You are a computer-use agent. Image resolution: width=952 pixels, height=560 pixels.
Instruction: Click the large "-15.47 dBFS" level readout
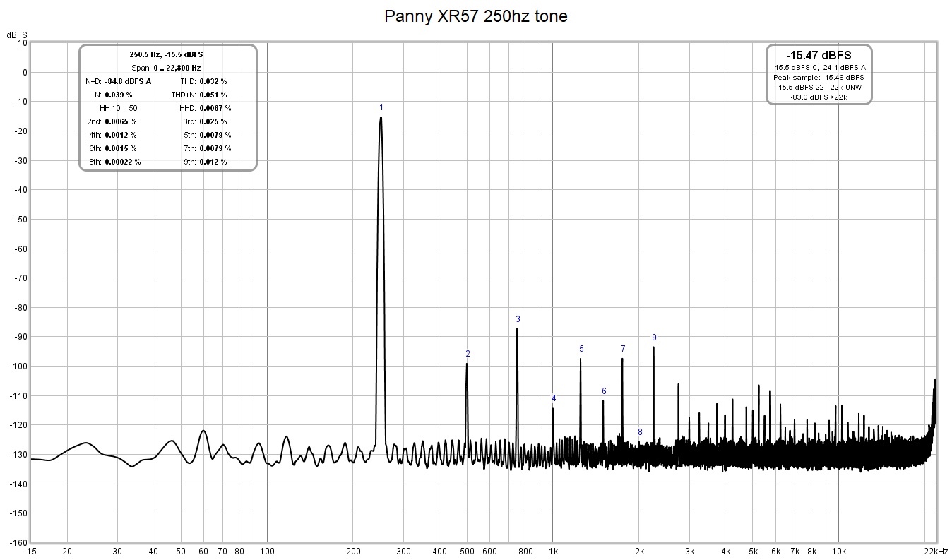tap(819, 55)
